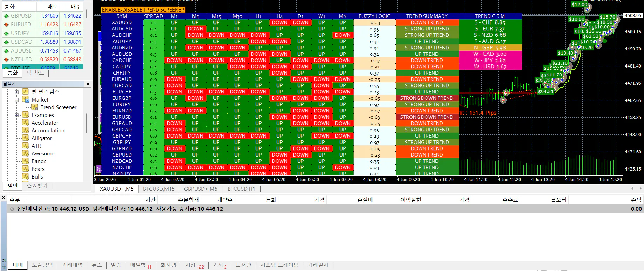Close the 탐색기 navigator panel

[x=88, y=84]
